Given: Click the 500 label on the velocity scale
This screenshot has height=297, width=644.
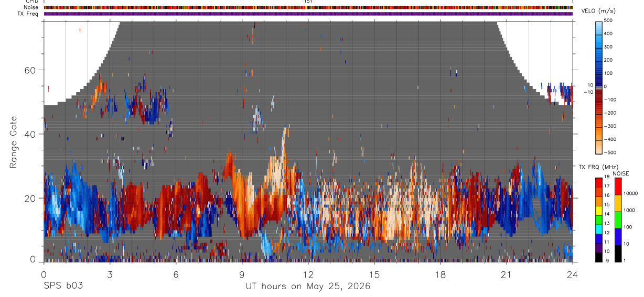Looking at the screenshot, I should (608, 20).
